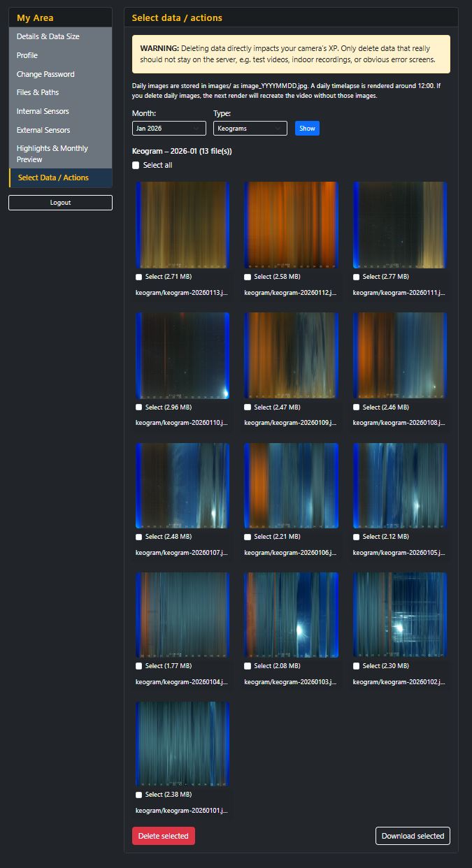Check Select box for keogram-20260112
Image resolution: width=472 pixels, height=868 pixels.
tap(248, 277)
